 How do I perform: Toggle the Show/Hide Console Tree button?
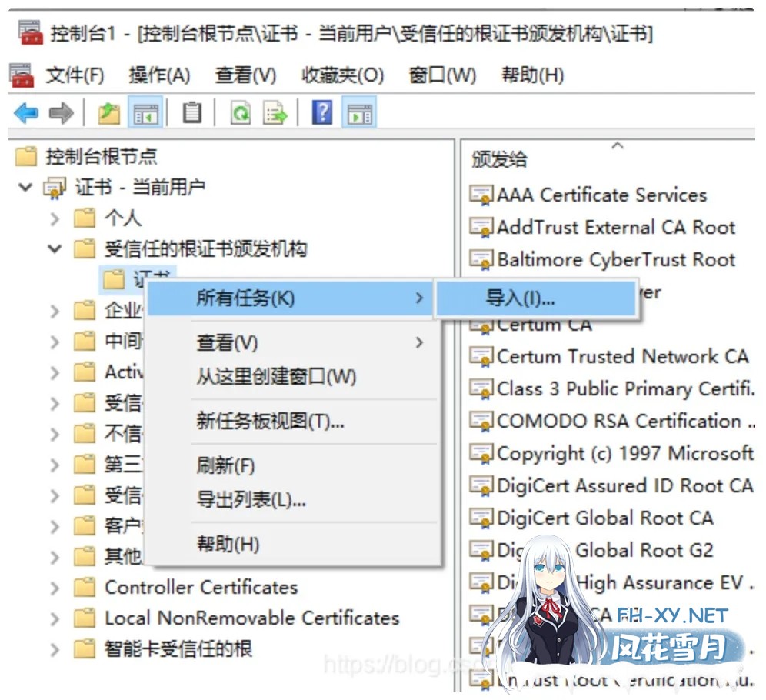coord(145,114)
